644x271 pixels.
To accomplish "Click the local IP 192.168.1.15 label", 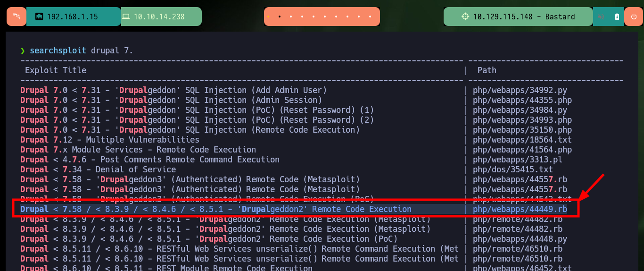I will click(73, 17).
